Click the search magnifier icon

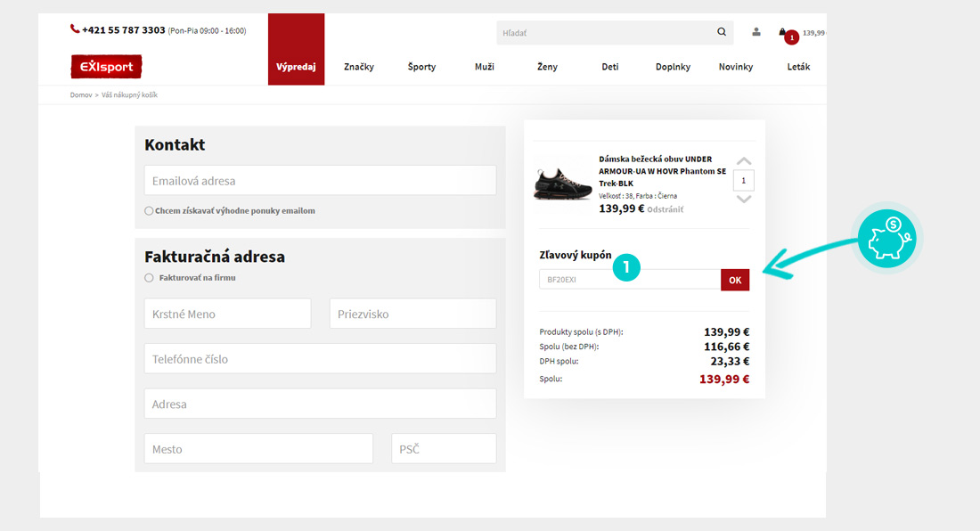[722, 32]
